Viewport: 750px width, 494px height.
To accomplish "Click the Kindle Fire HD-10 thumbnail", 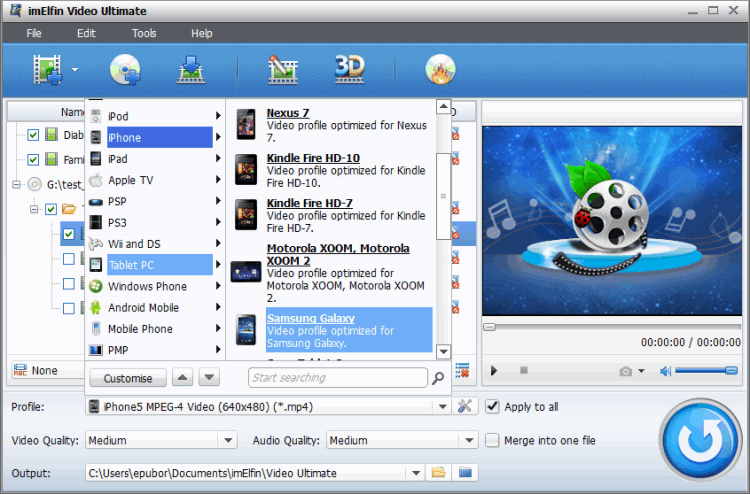I will 246,169.
